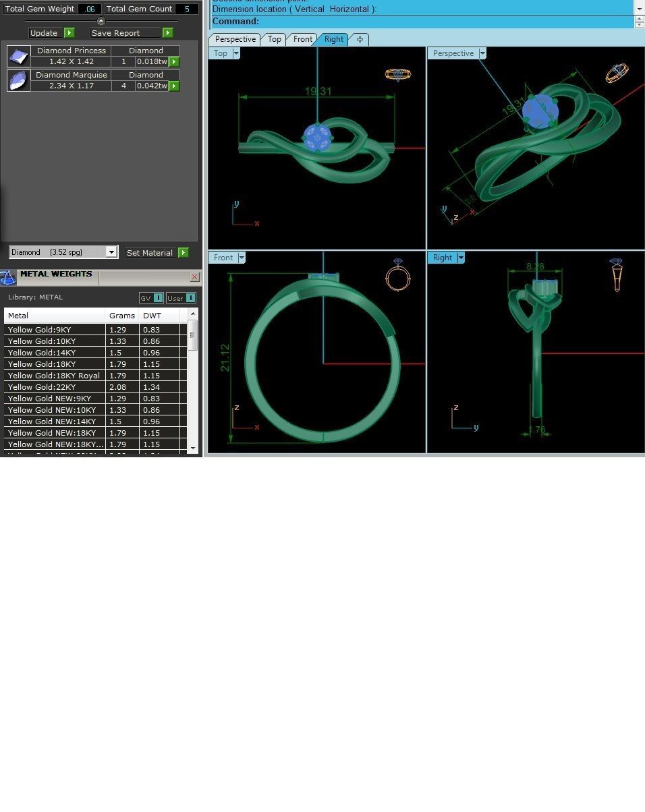This screenshot has height=812, width=645.
Task: Open the Front viewport title dropdown arrow
Action: [x=242, y=258]
